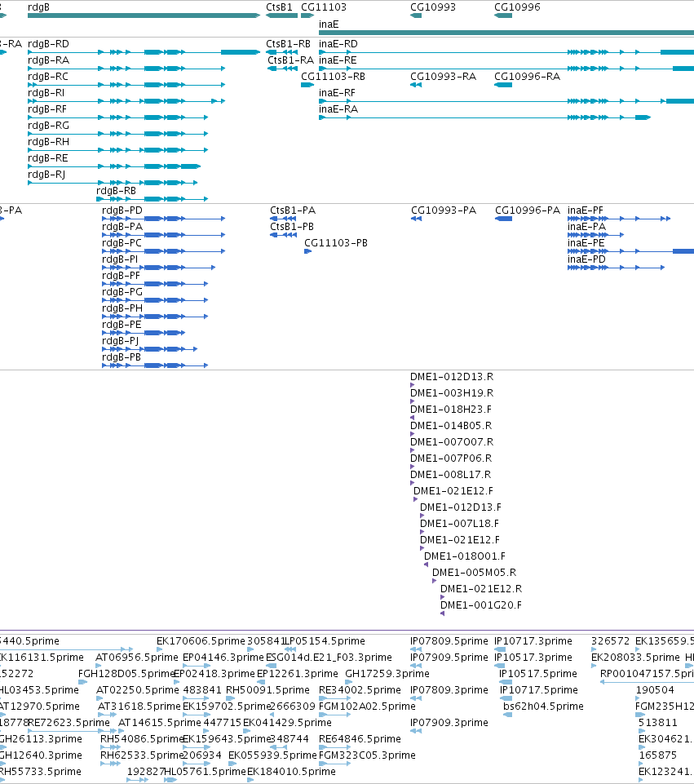Viewport: 694px width, 784px height.
Task: Select the DME1-007O07.R feature
Action: (x=452, y=442)
